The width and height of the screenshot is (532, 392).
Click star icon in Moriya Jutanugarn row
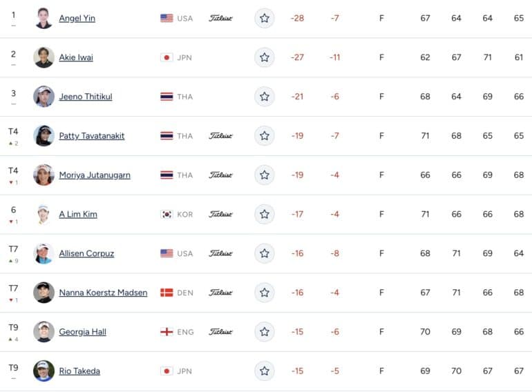(x=265, y=175)
